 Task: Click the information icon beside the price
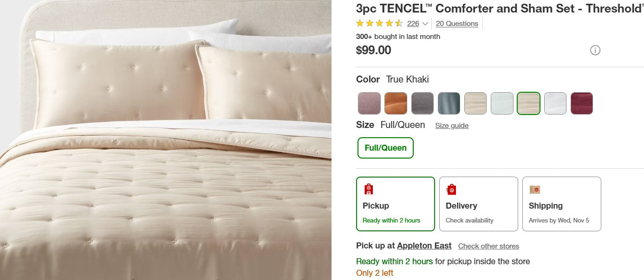(596, 50)
